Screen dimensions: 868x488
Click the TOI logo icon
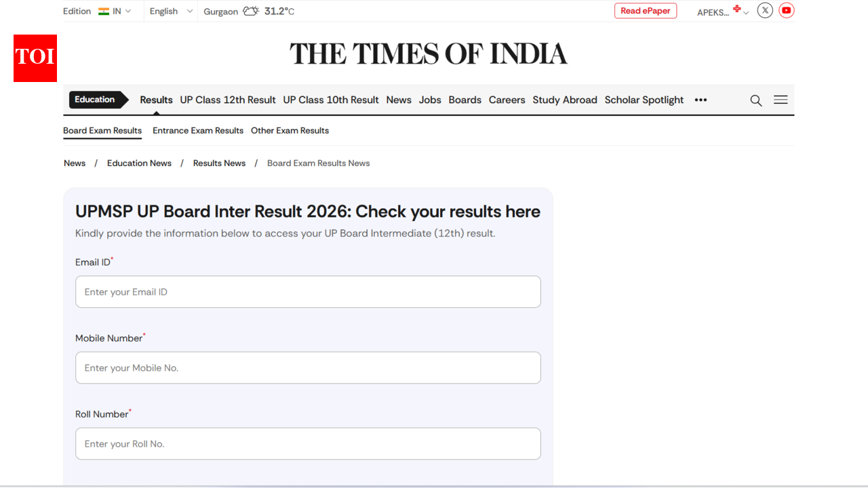coord(35,58)
